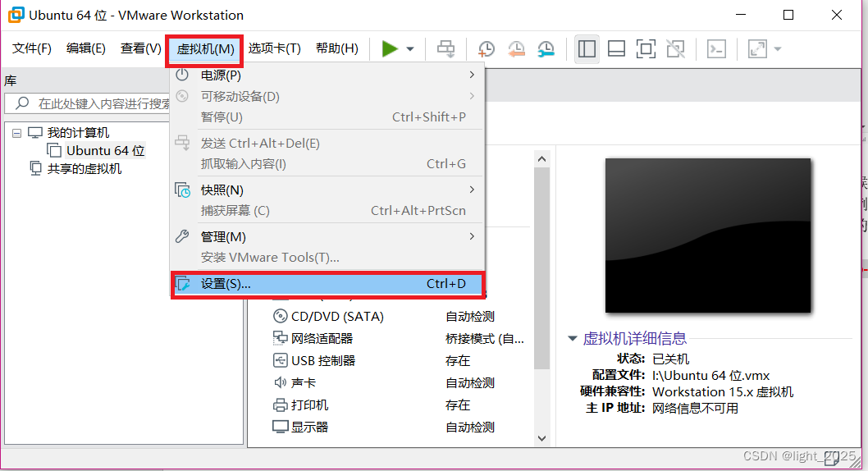
Task: Click the virtual machine screen thumbnail
Action: (x=707, y=235)
